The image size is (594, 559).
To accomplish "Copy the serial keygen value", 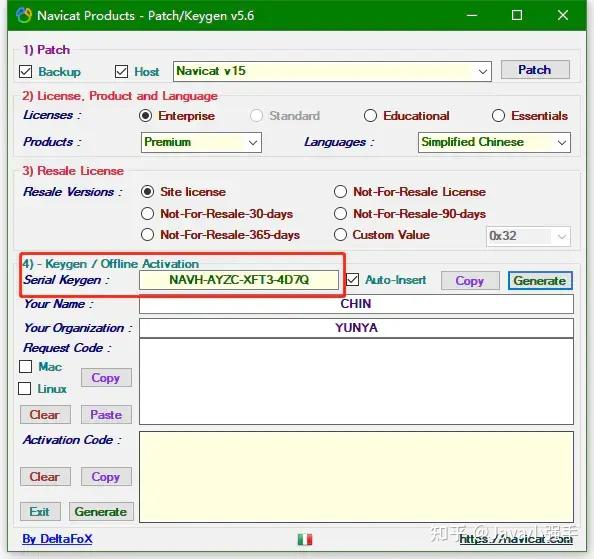I will coord(470,281).
